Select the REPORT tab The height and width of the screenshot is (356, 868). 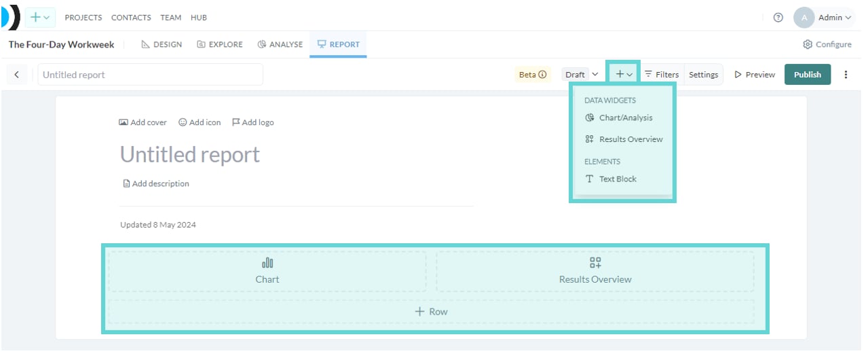(338, 44)
